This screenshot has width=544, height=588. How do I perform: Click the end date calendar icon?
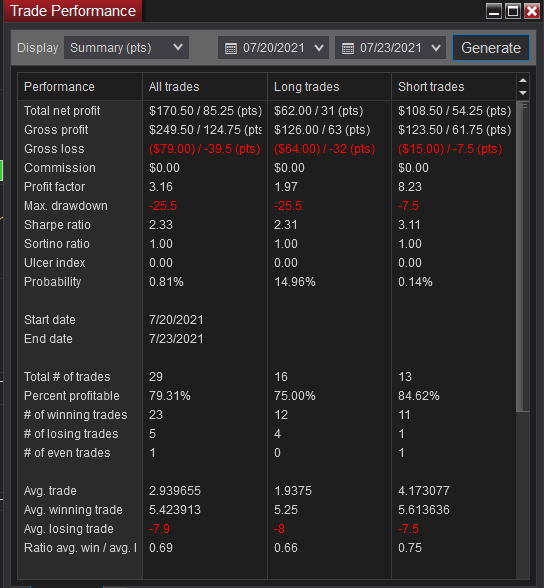click(348, 48)
